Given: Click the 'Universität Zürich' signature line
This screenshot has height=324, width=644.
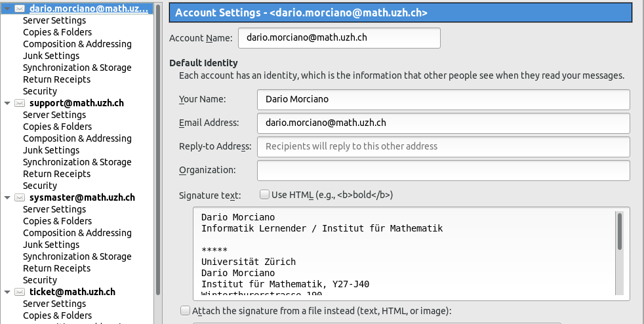Looking at the screenshot, I should point(249,262).
